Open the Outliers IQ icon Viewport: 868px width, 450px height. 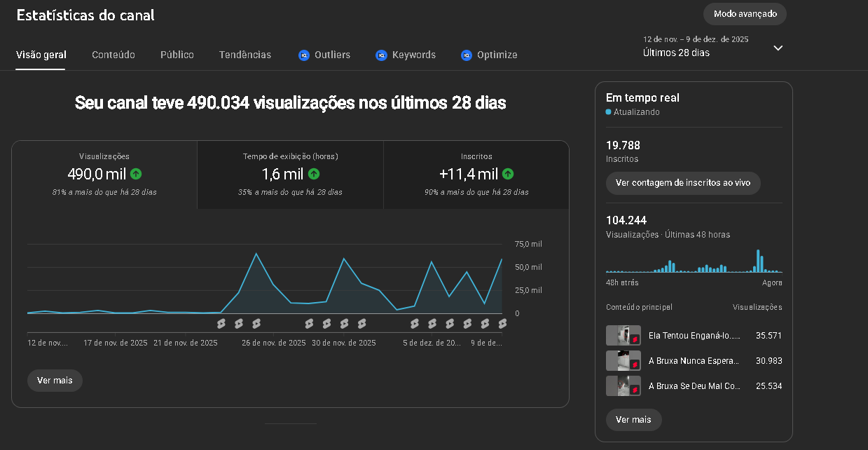(304, 55)
